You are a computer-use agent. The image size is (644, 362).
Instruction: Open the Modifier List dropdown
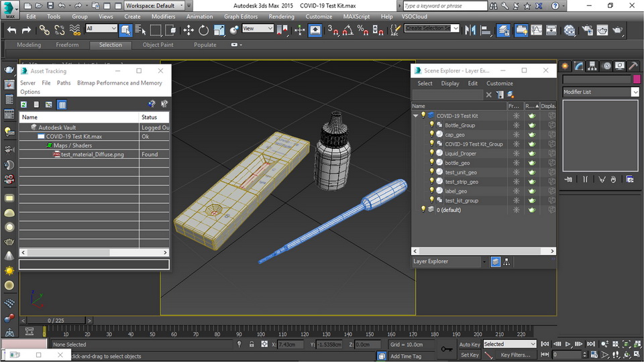(x=635, y=92)
